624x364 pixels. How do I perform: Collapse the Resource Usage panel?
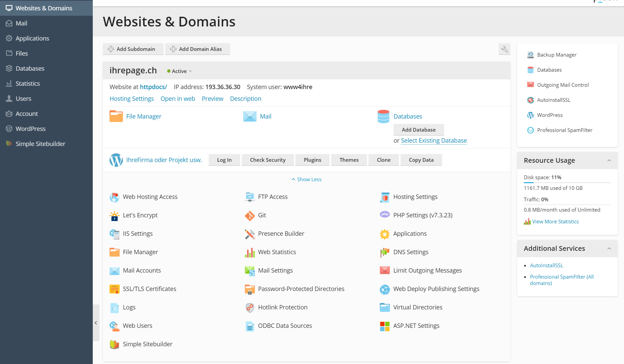click(609, 160)
